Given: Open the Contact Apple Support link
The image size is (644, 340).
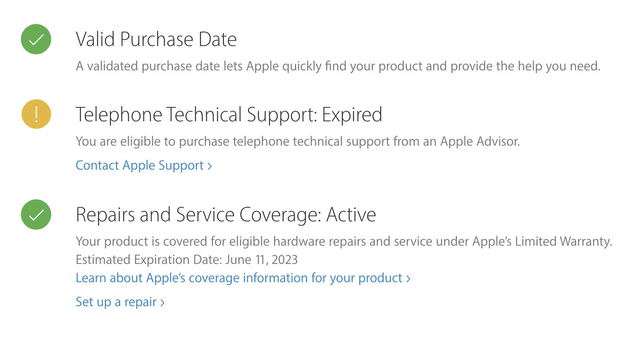Looking at the screenshot, I should pos(140,165).
